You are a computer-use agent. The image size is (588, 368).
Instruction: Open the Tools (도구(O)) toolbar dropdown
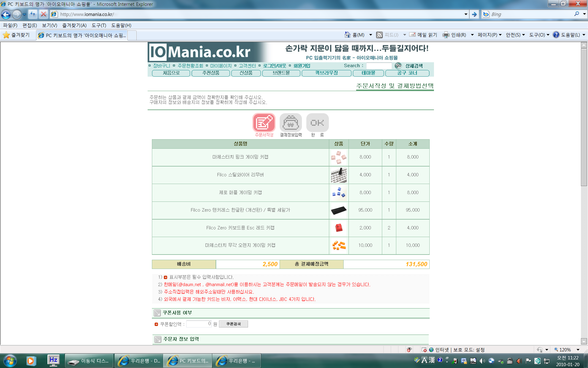[539, 35]
